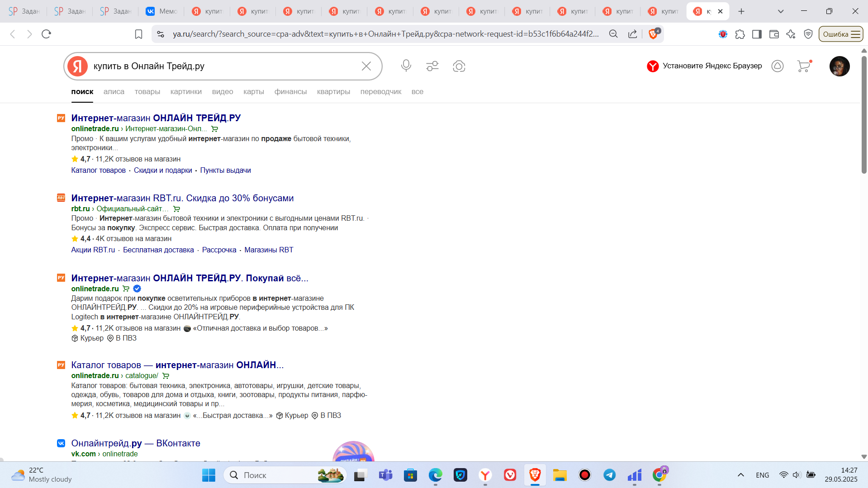Clear the Yandex search query
The width and height of the screenshot is (868, 488).
366,66
